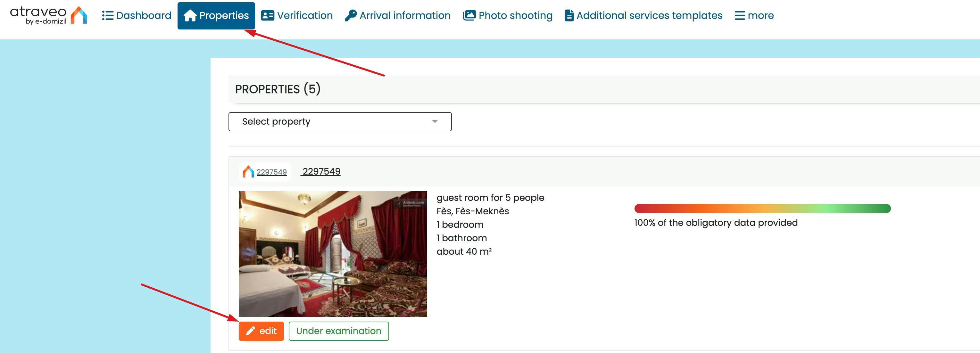
Task: Open the Arrival information menu item
Action: pos(404,16)
